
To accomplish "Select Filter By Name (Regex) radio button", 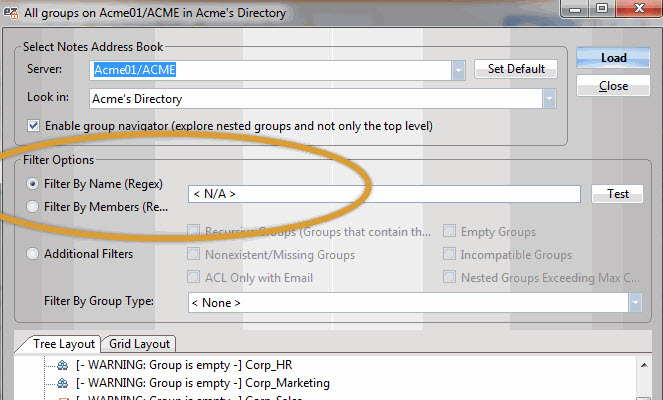I will click(x=35, y=184).
